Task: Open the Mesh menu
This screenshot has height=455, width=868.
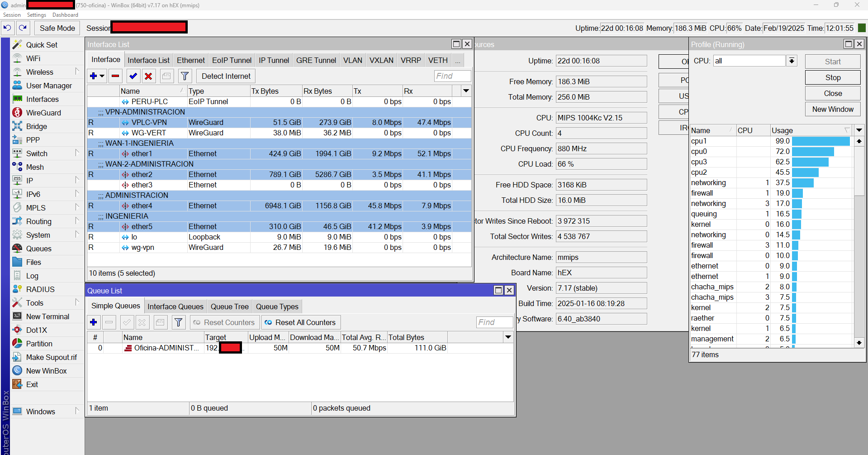Action: [35, 167]
